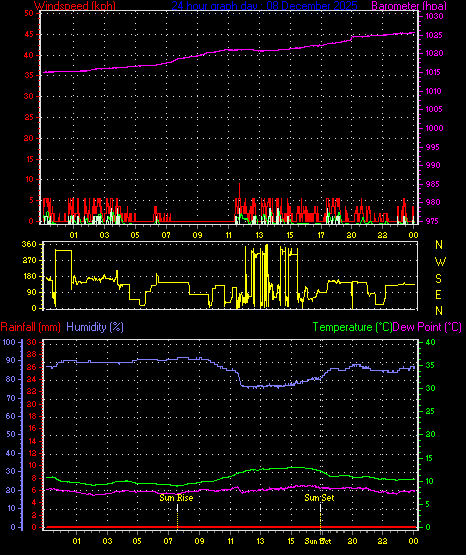Click the "70" humidity scale value
This screenshot has height=555, width=466.
tap(11, 398)
